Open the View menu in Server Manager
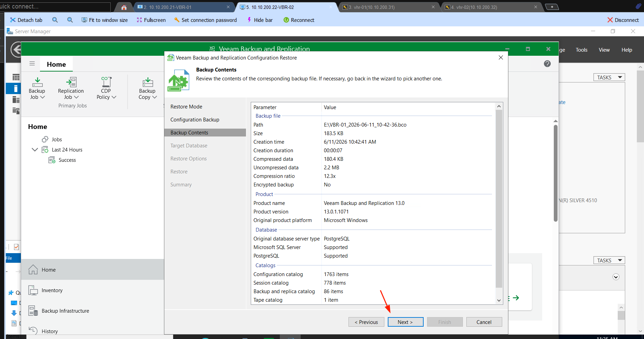 coord(604,50)
